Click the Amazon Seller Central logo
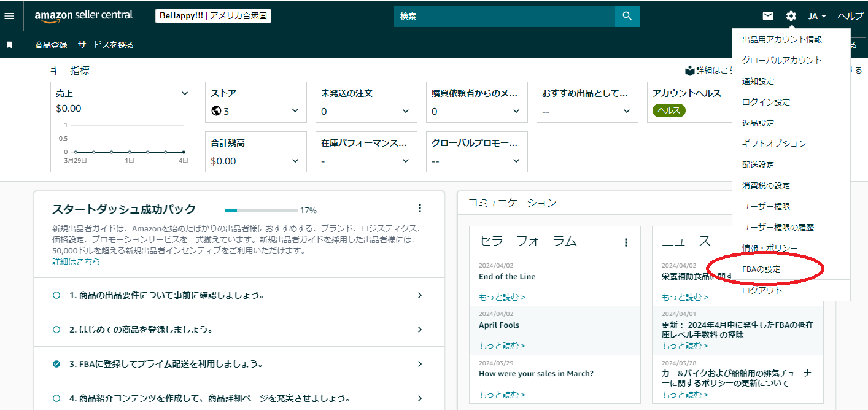868x410 pixels. click(x=84, y=17)
